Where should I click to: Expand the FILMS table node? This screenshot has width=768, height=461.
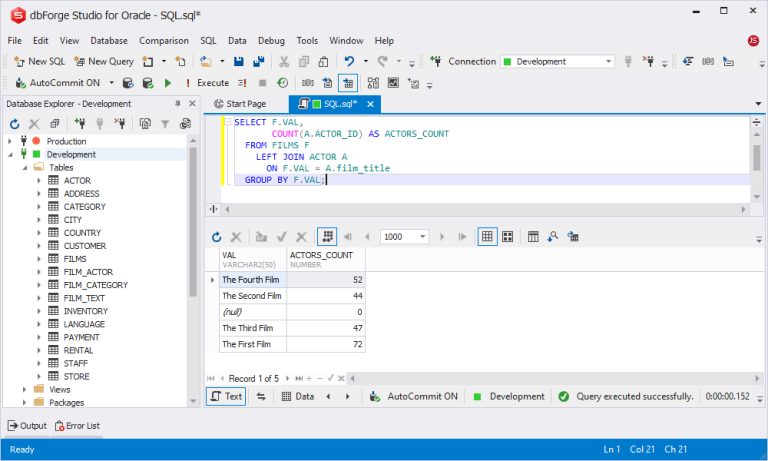[39, 259]
